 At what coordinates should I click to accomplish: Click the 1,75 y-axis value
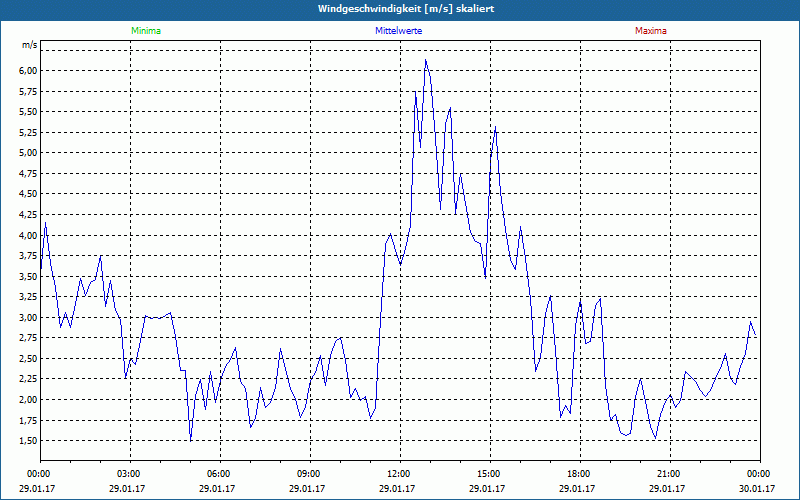point(29,420)
